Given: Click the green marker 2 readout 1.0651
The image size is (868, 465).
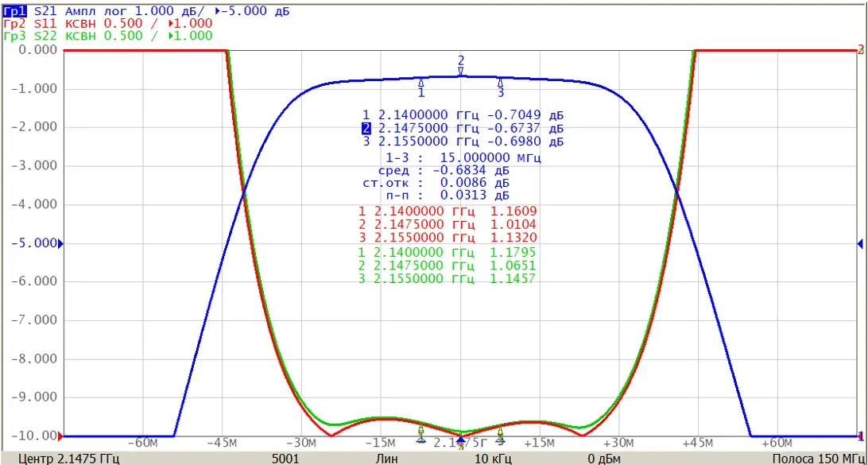Looking at the screenshot, I should click(513, 265).
